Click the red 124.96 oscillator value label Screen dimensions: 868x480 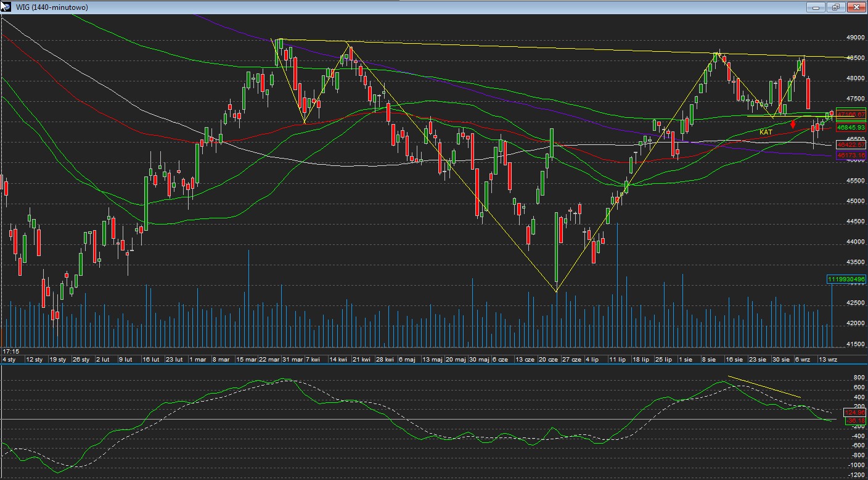[855, 413]
